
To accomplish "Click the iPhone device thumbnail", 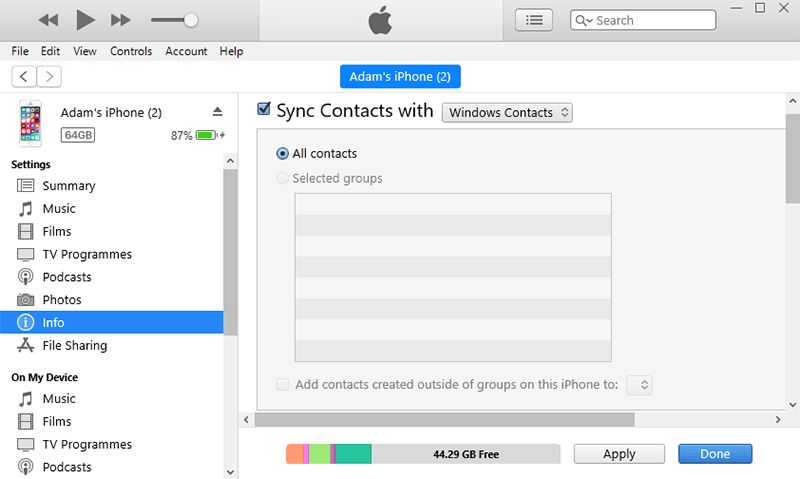I will [31, 123].
